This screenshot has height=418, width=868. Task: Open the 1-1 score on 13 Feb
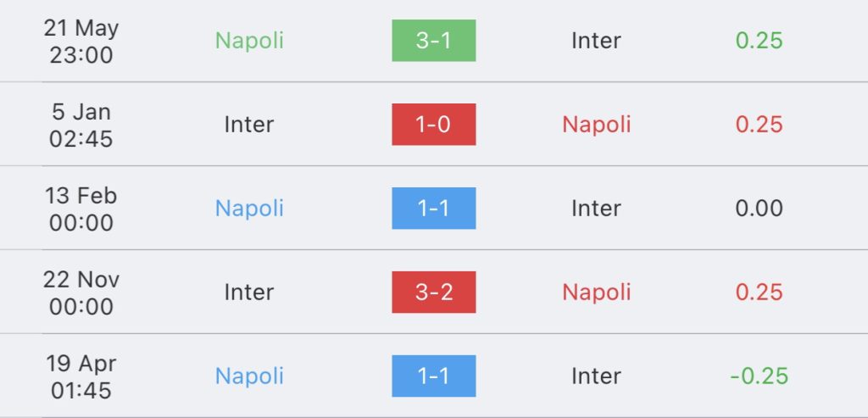433,209
